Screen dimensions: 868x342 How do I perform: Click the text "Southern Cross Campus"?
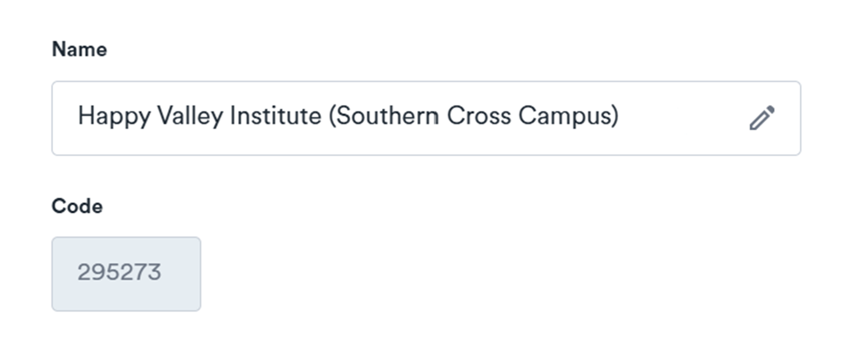click(474, 116)
